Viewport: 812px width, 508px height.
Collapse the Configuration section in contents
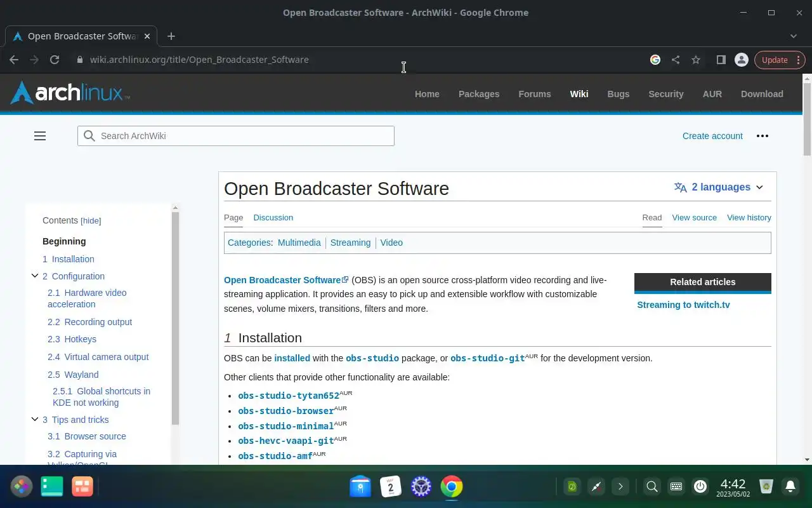35,276
